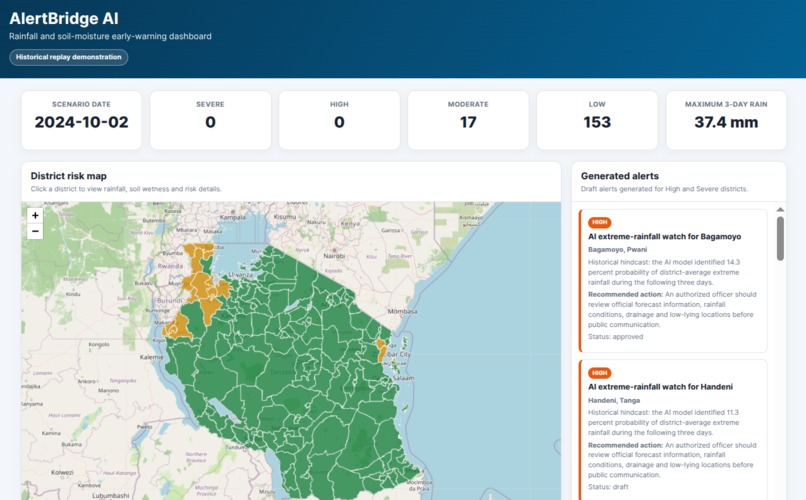Select the High count card

pos(339,120)
